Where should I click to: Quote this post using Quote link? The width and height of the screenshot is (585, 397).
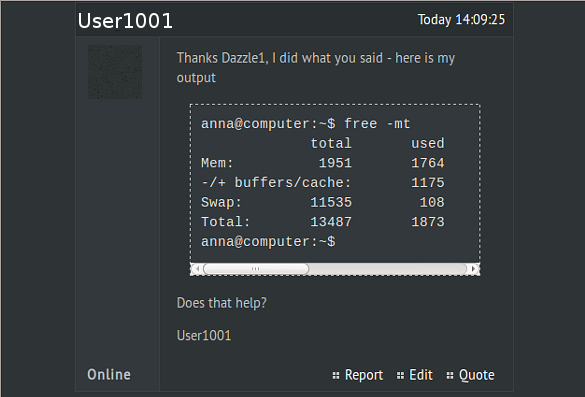(476, 375)
